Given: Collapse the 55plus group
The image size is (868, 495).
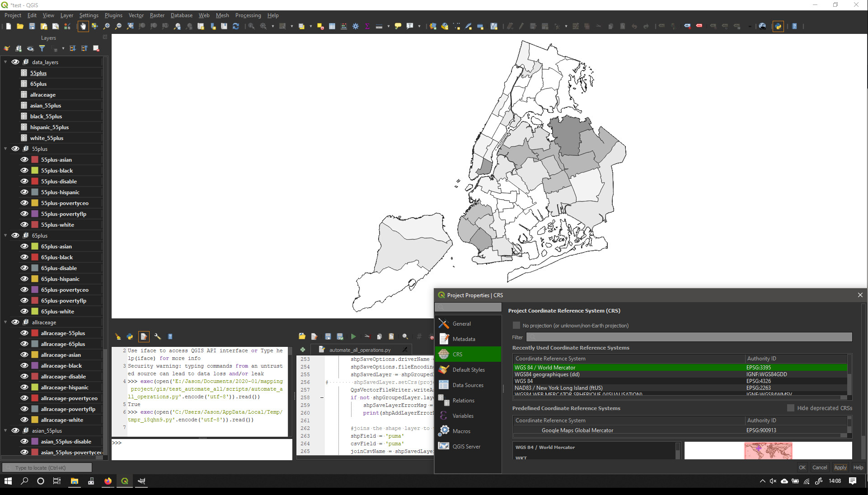Looking at the screenshot, I should (x=5, y=149).
